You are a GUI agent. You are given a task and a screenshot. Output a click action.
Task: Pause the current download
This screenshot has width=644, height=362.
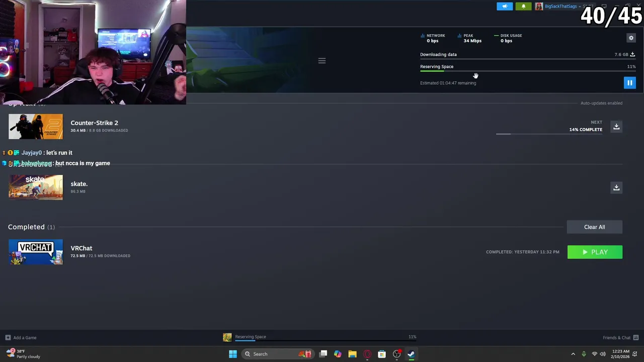coord(629,82)
